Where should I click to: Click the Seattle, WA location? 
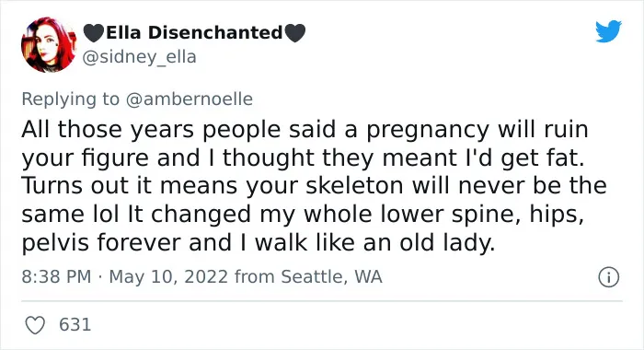331,277
